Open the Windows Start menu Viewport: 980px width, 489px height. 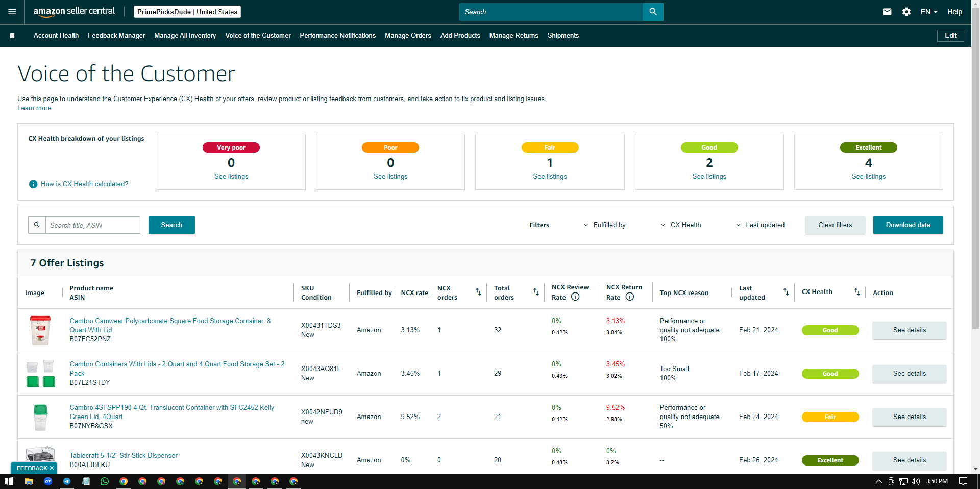click(x=9, y=481)
